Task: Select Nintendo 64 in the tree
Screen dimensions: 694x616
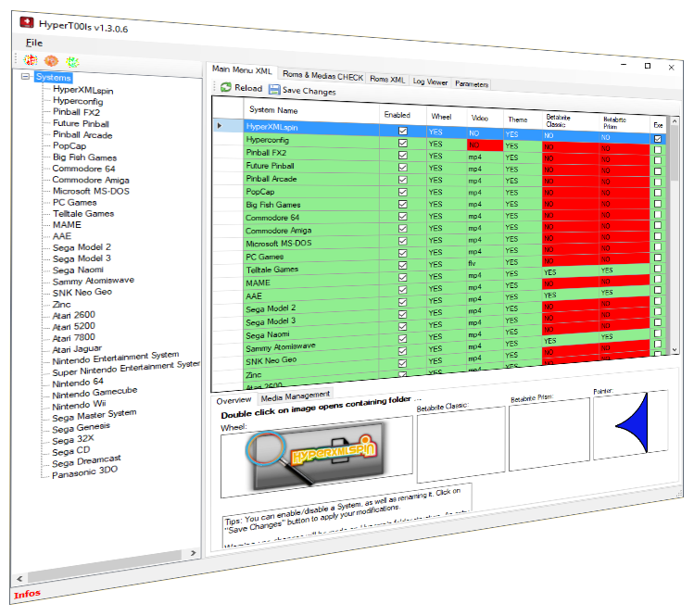Action: (x=78, y=383)
